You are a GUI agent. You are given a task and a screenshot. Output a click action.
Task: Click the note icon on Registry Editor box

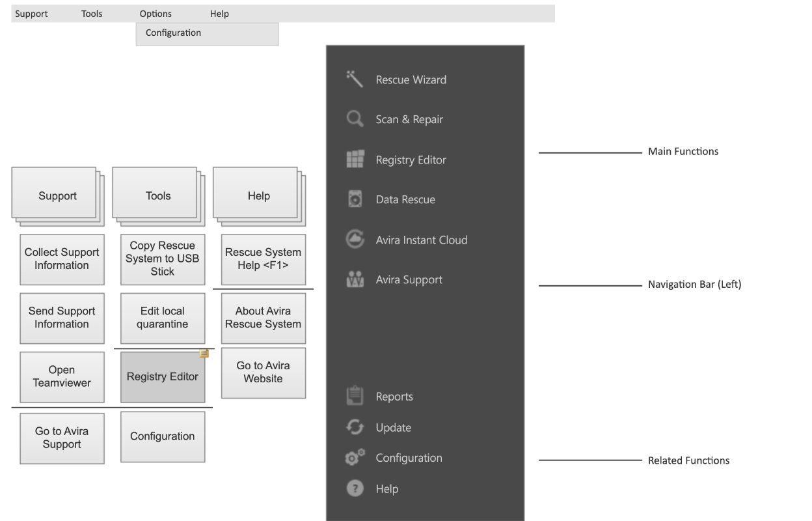coord(204,354)
